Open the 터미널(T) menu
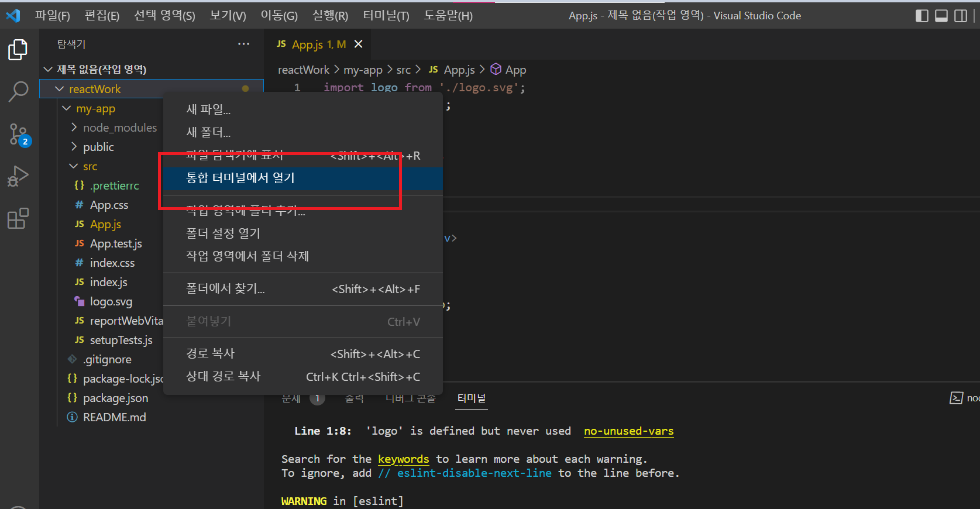 (386, 16)
